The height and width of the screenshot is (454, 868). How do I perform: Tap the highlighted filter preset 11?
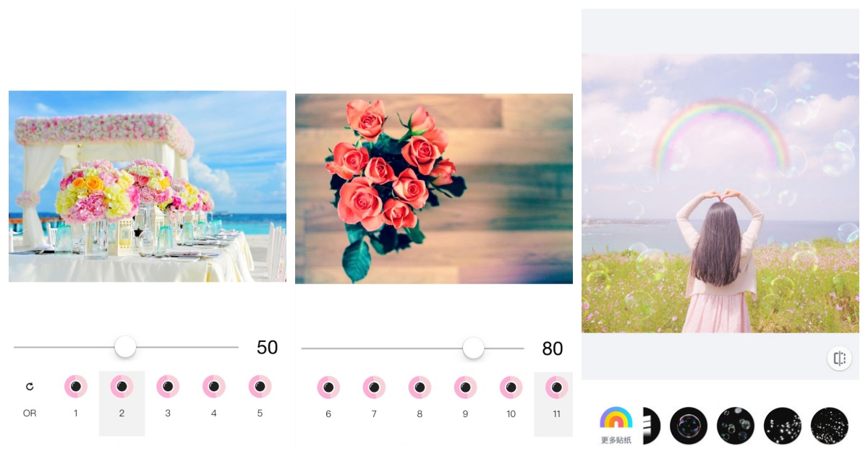pyautogui.click(x=553, y=404)
